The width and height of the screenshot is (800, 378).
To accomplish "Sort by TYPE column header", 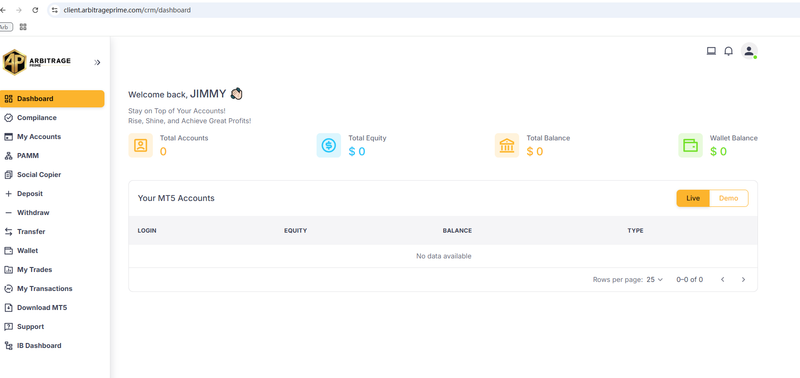I will [x=635, y=231].
